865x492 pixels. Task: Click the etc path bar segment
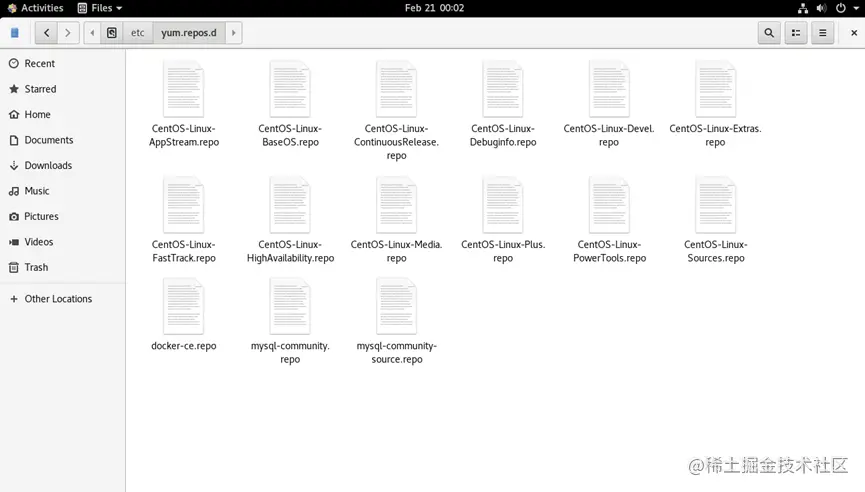pos(137,33)
